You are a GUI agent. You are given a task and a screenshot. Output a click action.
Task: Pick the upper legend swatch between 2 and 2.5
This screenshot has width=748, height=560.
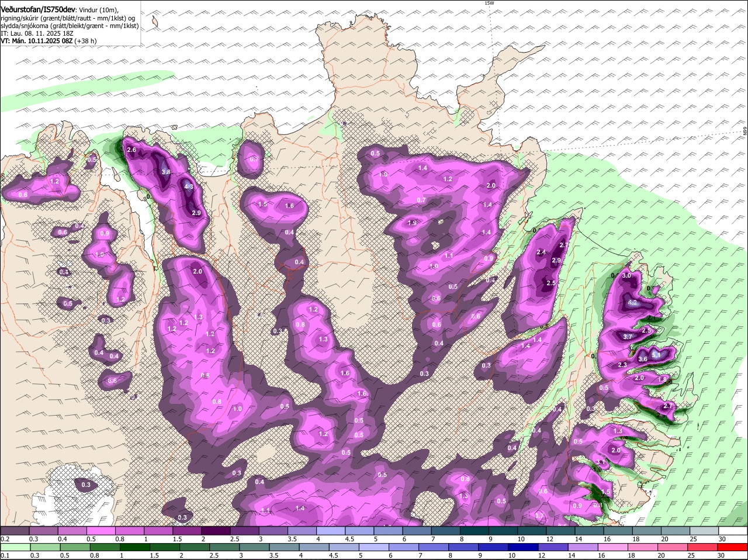(216, 531)
